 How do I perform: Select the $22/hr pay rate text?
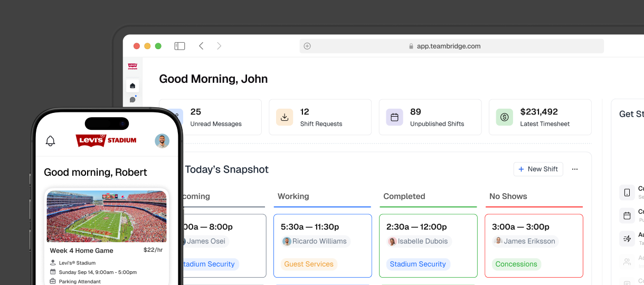click(153, 250)
